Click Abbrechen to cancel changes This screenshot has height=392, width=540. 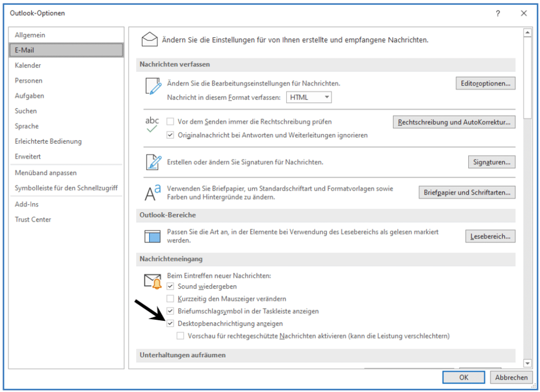click(x=512, y=378)
